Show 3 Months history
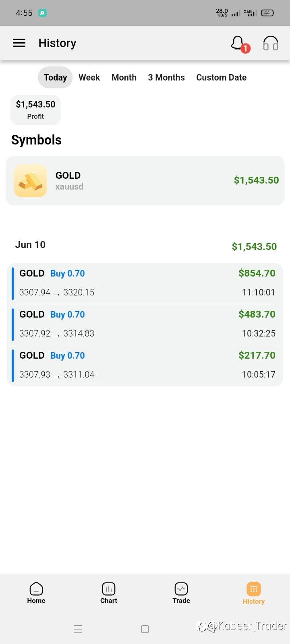 pyautogui.click(x=166, y=77)
